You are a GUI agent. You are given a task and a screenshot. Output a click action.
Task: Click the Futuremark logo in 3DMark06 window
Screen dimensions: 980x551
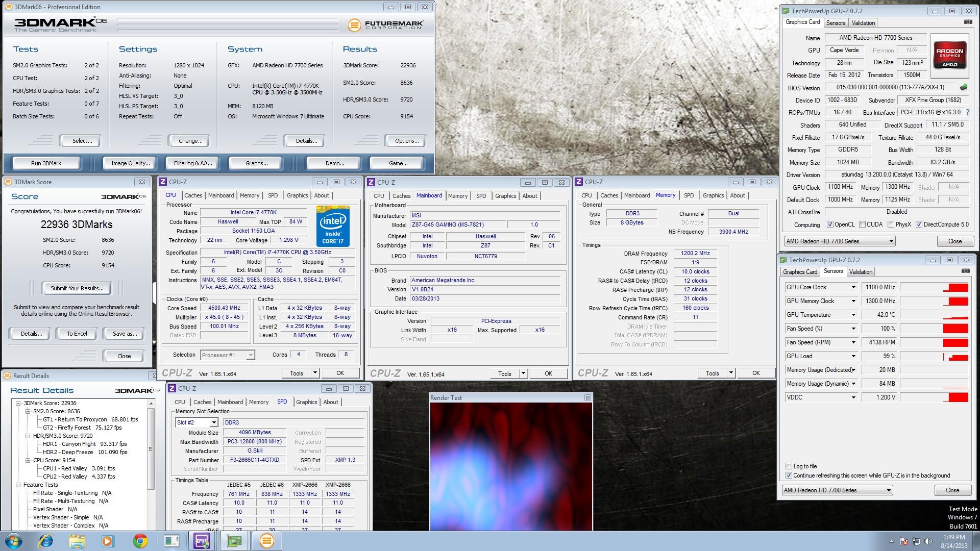click(x=386, y=24)
